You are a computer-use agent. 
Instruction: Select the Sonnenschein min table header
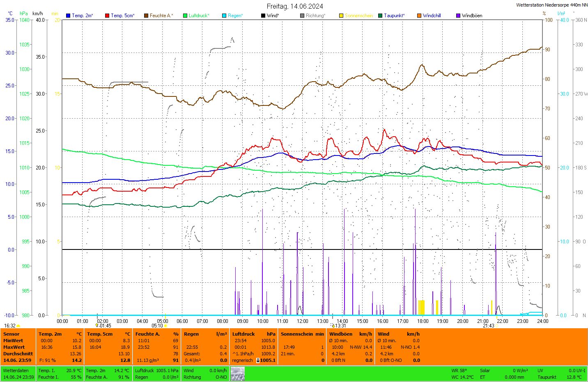tap(302, 334)
